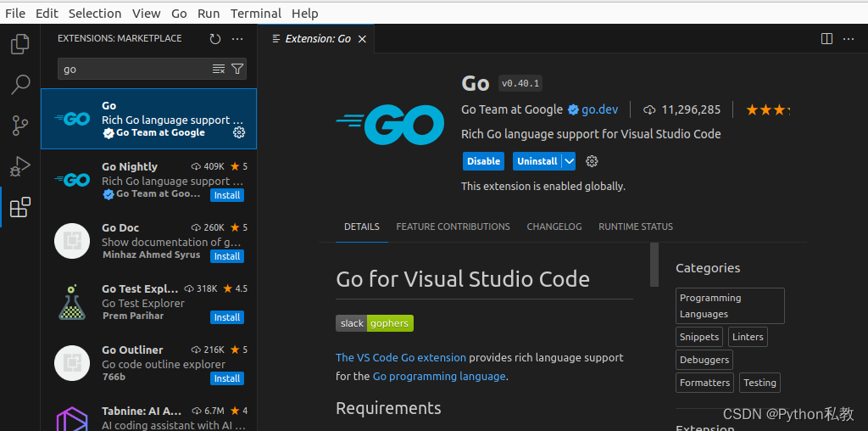Install Go Test Explorer extension
Viewport: 868px width, 431px height.
[227, 316]
